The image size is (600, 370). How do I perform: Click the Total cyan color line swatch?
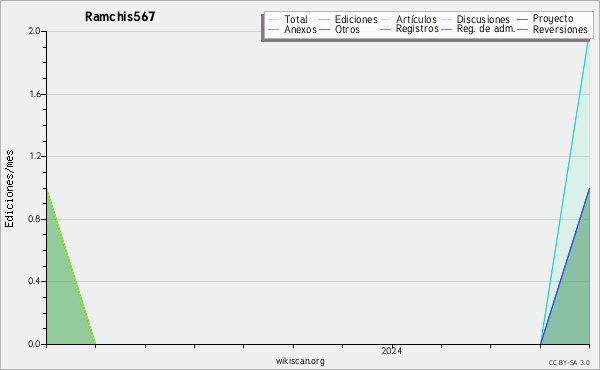coord(274,19)
